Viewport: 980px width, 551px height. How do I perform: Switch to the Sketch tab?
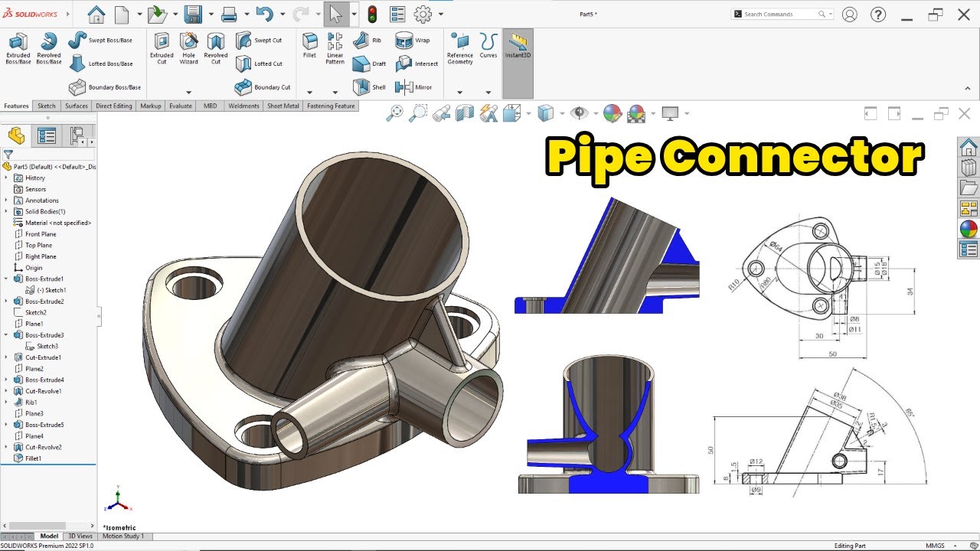coord(47,106)
